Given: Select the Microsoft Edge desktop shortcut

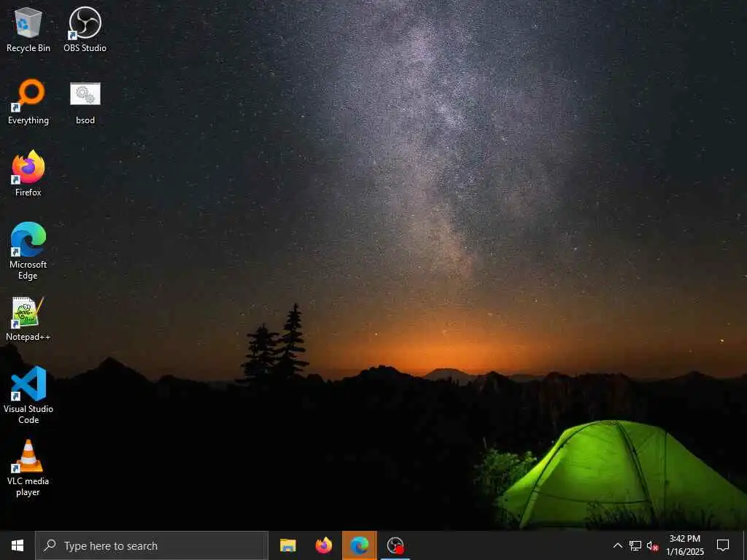Looking at the screenshot, I should pos(28,251).
